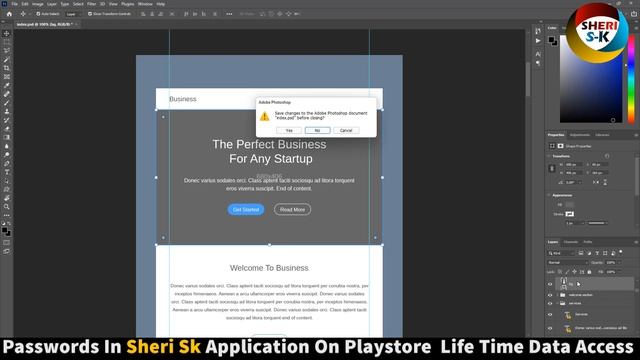Click the Fill color swatch in Appearance

click(x=569, y=204)
